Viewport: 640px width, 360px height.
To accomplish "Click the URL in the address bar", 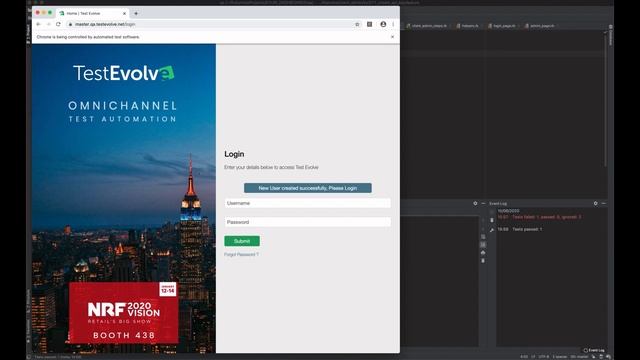I will click(x=105, y=24).
